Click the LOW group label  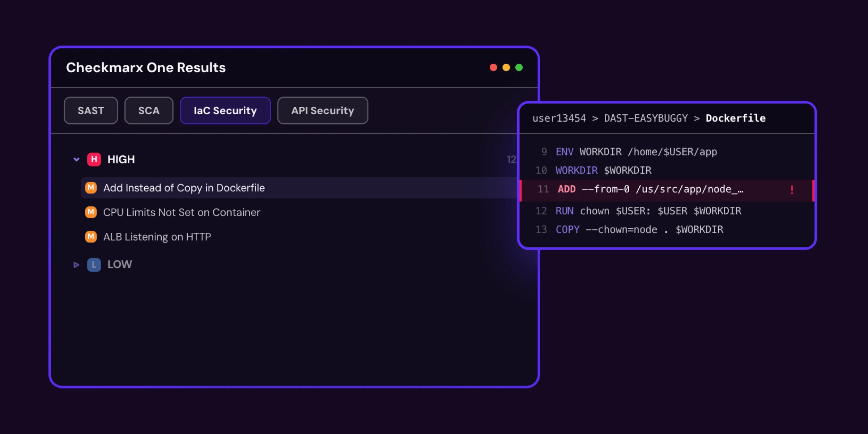point(120,265)
